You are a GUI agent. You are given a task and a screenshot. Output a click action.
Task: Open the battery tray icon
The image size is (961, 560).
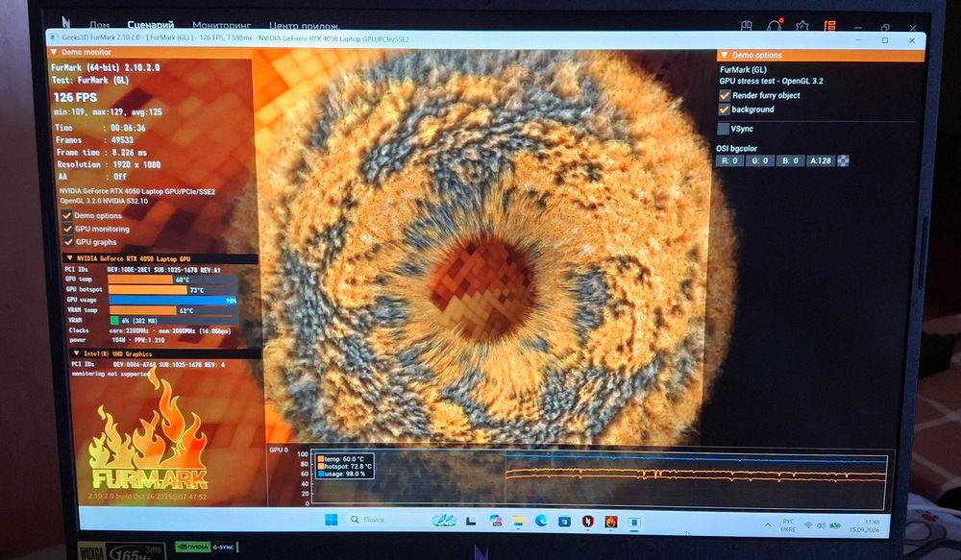point(835,525)
